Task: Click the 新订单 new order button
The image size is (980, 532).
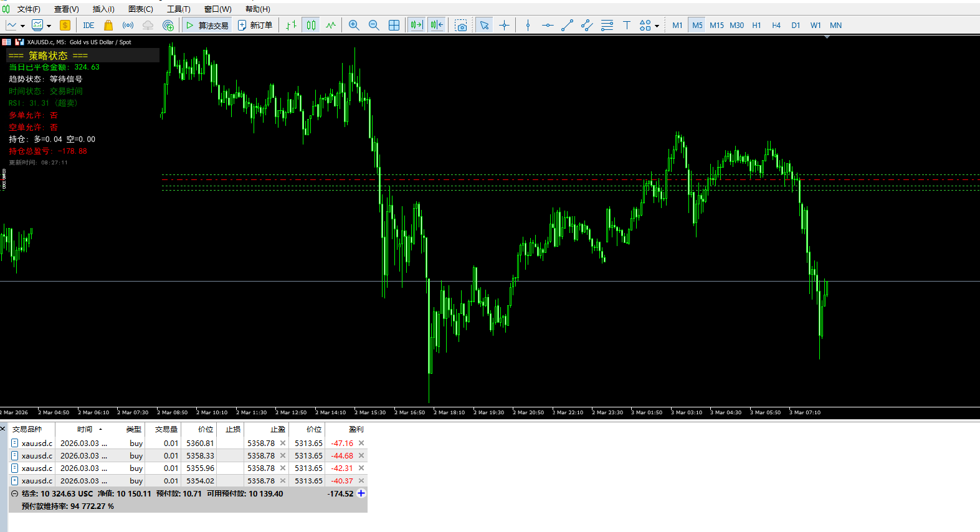Action: tap(255, 25)
